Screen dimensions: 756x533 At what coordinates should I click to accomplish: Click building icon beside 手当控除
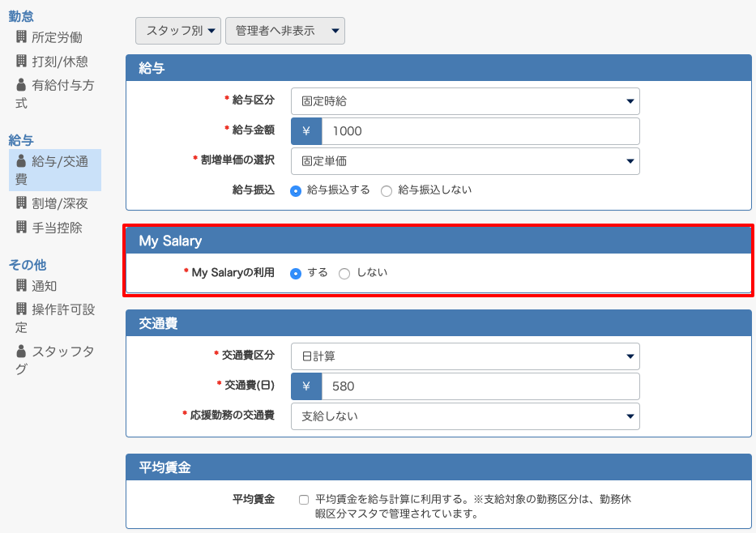[21, 227]
